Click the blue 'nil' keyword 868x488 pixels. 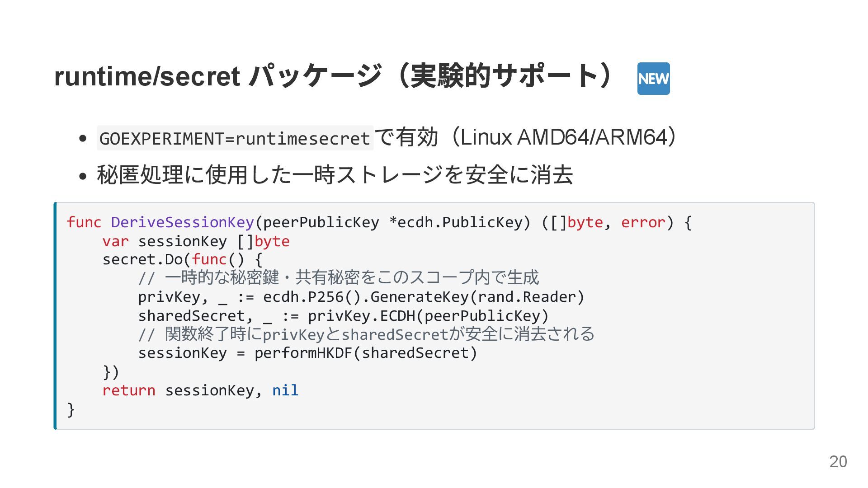pos(285,390)
